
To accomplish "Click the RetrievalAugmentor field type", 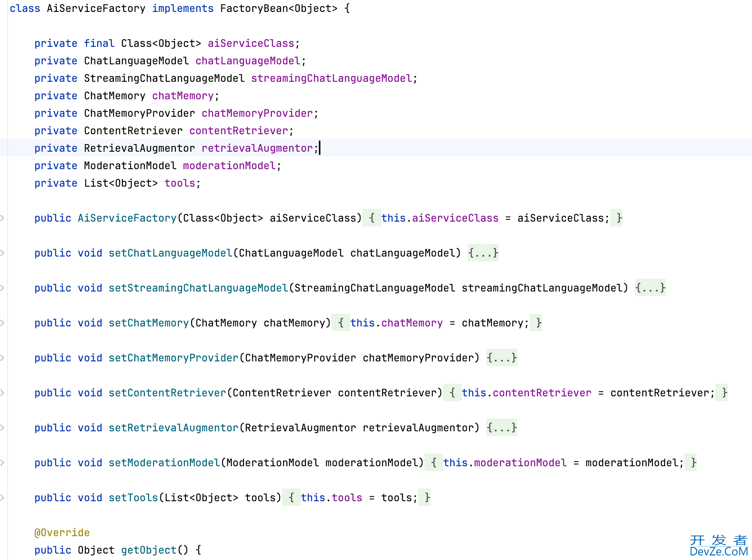I will pyautogui.click(x=139, y=148).
